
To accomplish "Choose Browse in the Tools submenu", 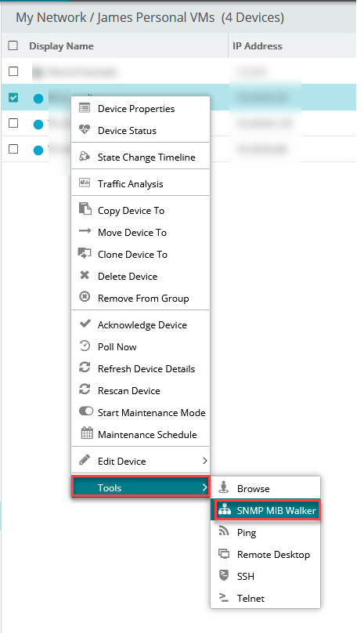I will (265, 488).
